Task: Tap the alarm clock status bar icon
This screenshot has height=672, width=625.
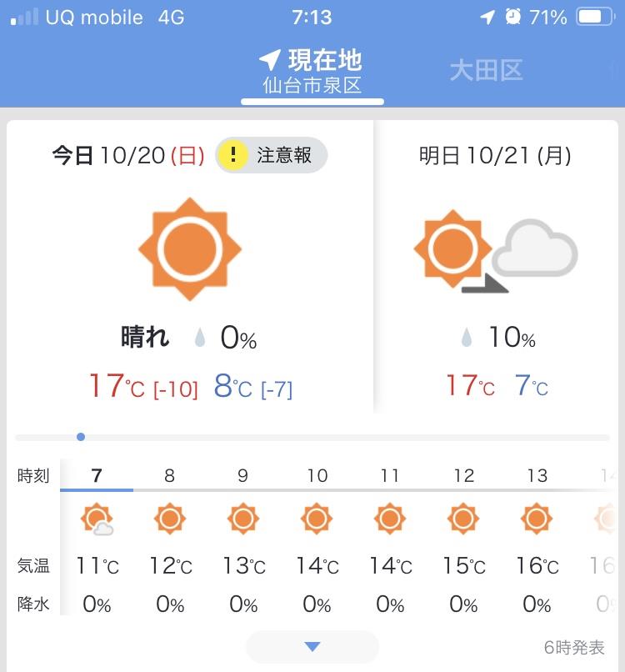Action: pos(512,18)
